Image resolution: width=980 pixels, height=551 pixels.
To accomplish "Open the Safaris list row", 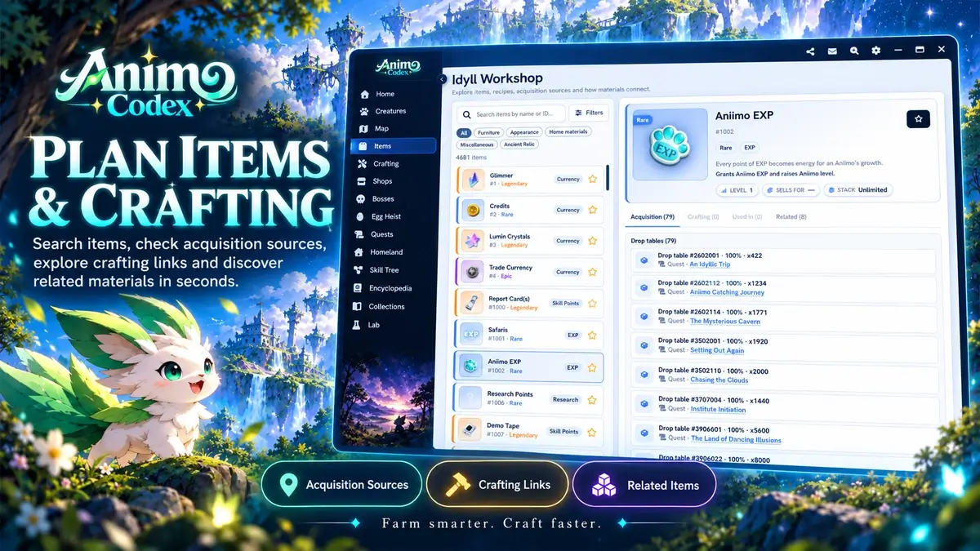I will (529, 335).
